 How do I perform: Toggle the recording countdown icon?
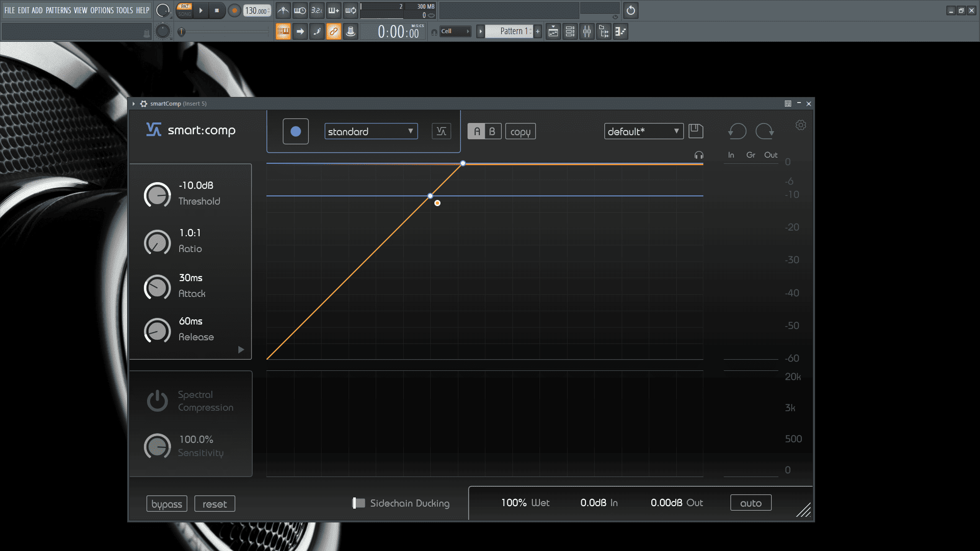click(x=317, y=10)
